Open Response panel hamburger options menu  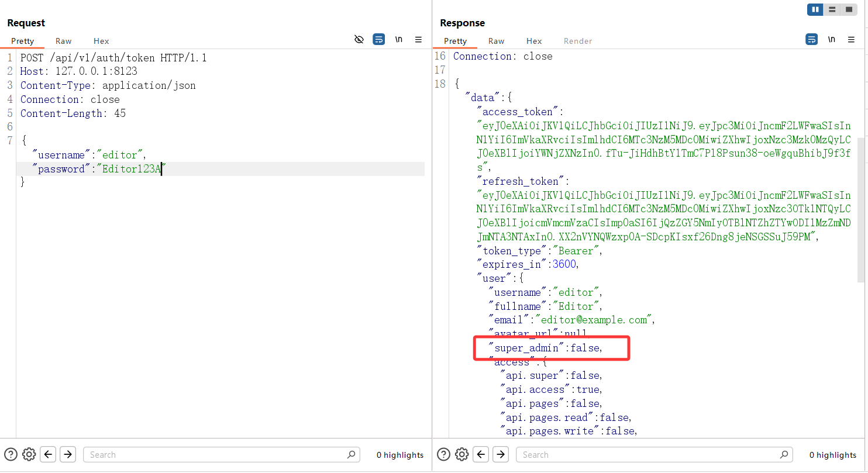tap(851, 40)
